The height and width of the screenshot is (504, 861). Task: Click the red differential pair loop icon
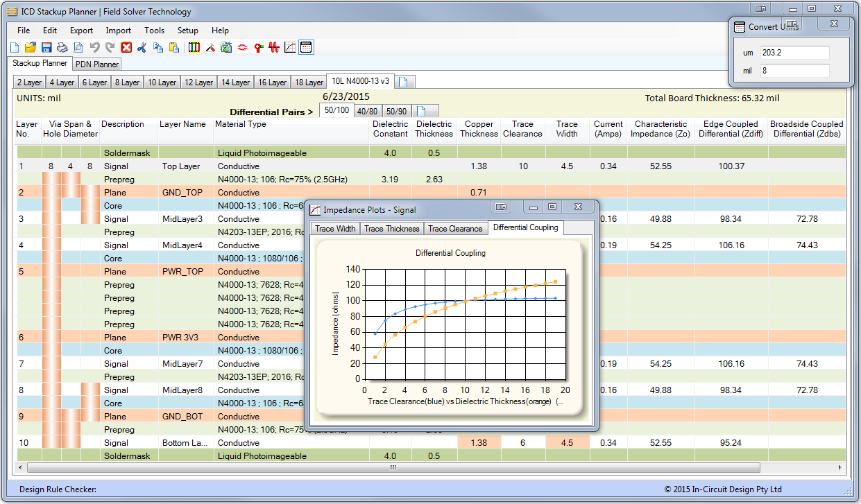242,48
